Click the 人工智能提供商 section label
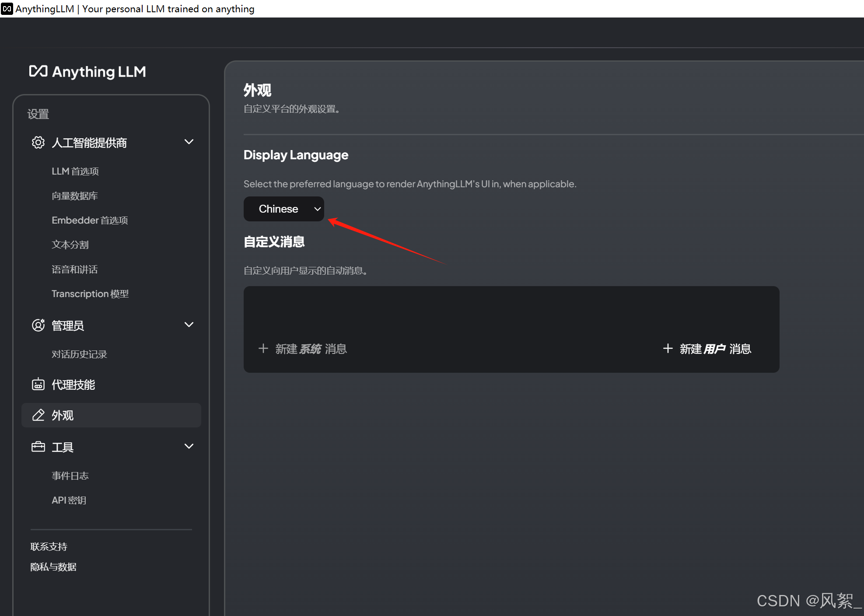 pyautogui.click(x=89, y=143)
